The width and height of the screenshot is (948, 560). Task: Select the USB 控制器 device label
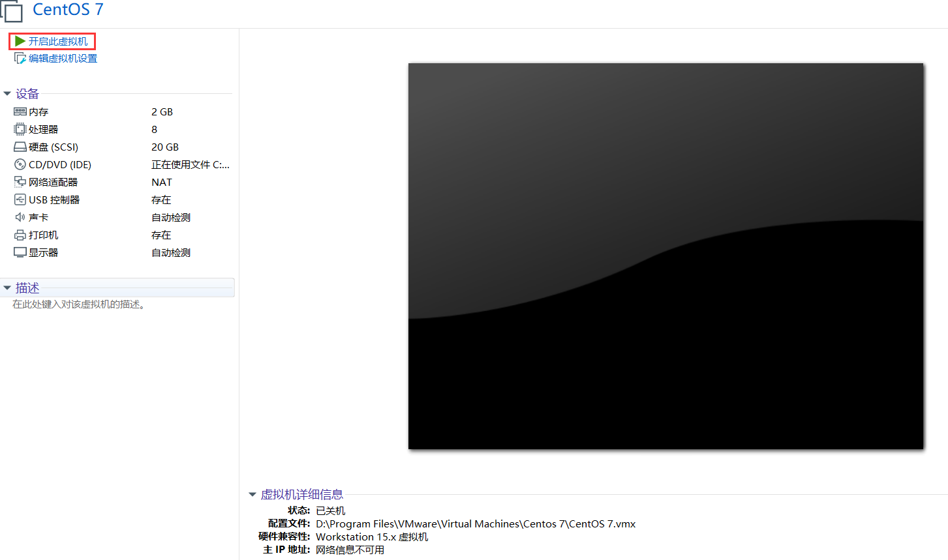[x=54, y=200]
